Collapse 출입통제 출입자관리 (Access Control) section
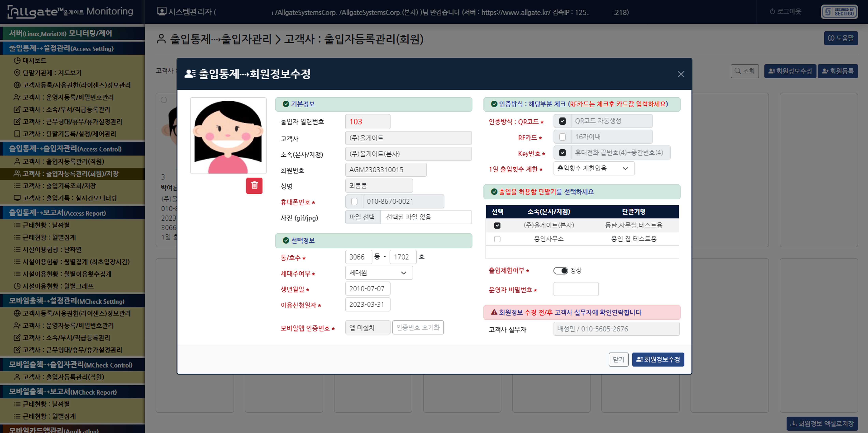Screen dimensions: 868x433 72,148
